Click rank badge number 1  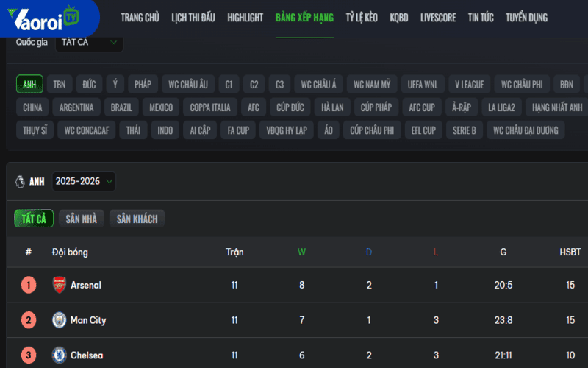point(29,285)
